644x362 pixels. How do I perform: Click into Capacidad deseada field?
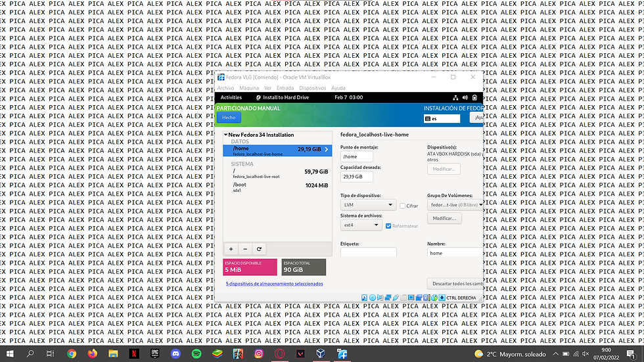(x=356, y=177)
